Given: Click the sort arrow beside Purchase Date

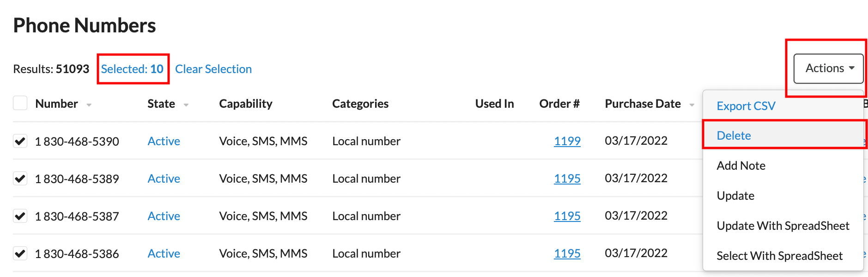Looking at the screenshot, I should tap(692, 105).
